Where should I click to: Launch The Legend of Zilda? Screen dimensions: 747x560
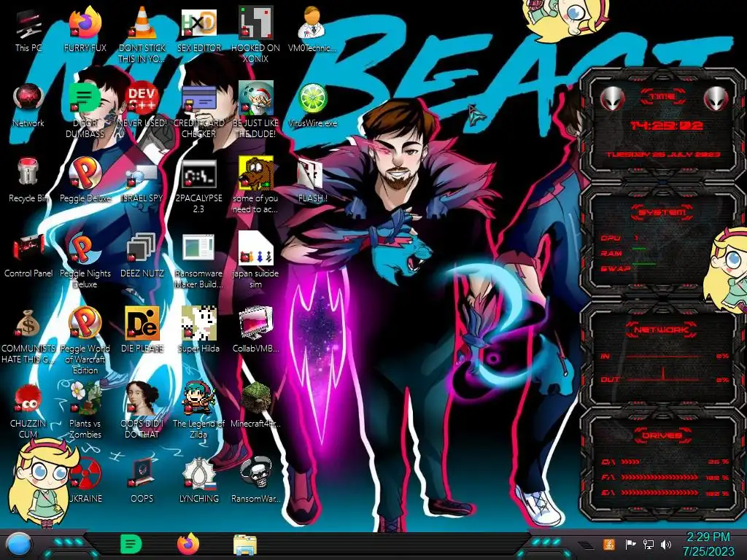pyautogui.click(x=198, y=410)
